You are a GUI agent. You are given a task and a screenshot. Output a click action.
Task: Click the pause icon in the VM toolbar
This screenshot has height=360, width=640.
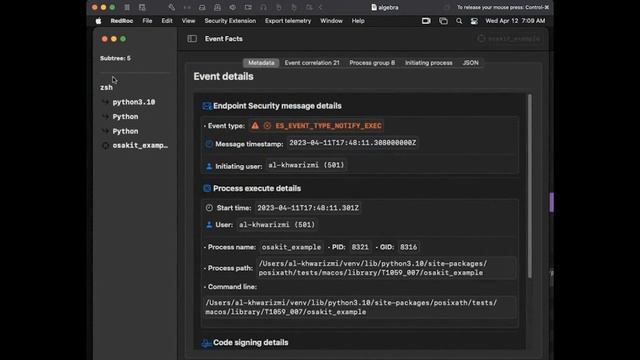click(x=127, y=7)
